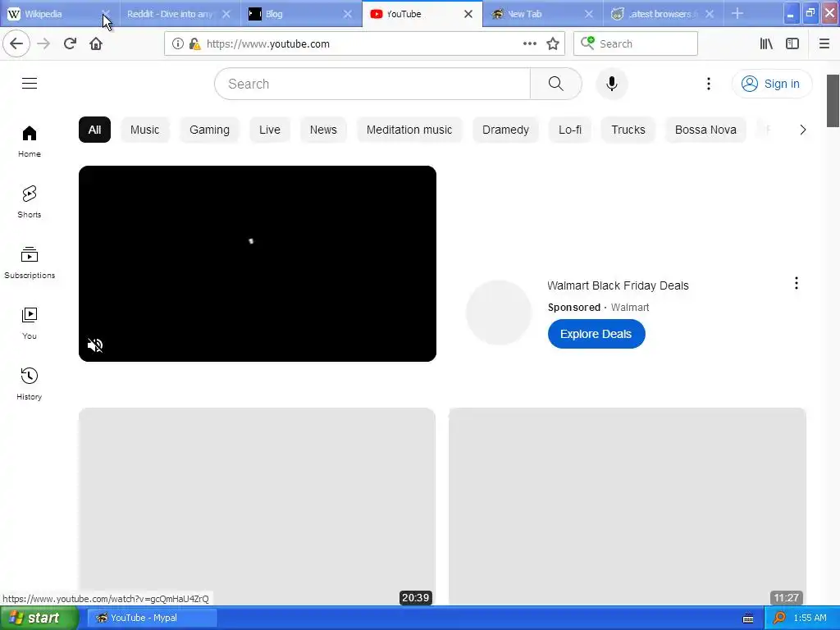
Task: Click the Walmart ad video preview
Action: [257, 263]
